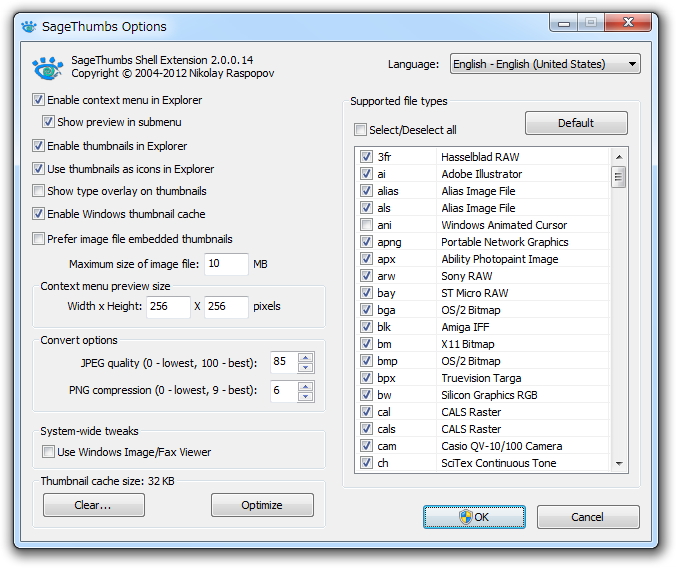Uncheck Show preview in submenu
The image size is (676, 568).
pyautogui.click(x=48, y=122)
